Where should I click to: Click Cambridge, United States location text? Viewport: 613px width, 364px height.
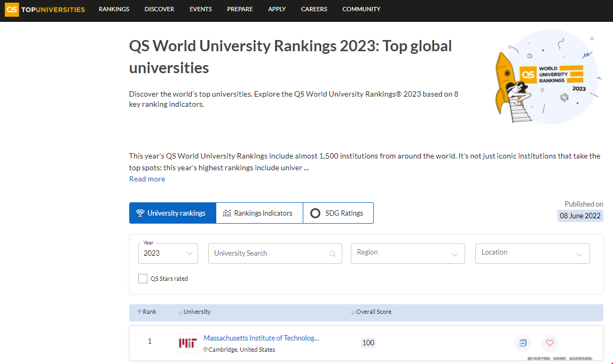[241, 350]
